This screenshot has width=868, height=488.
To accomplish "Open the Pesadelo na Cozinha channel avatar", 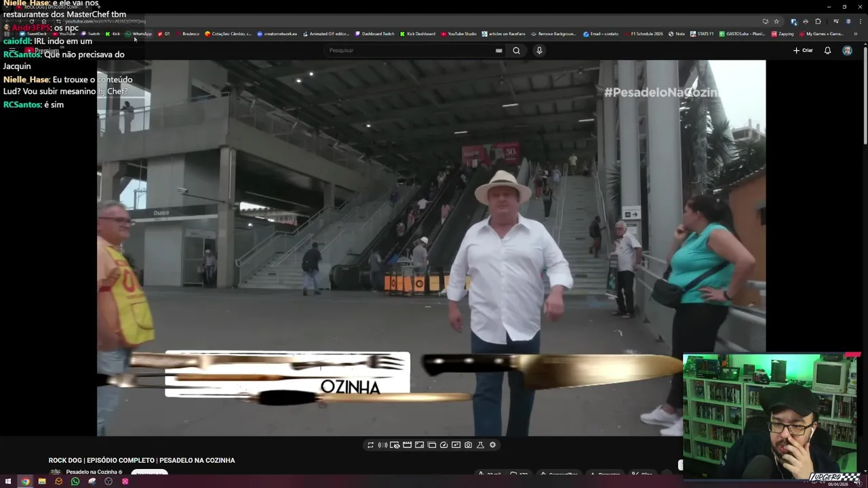I will pyautogui.click(x=56, y=472).
